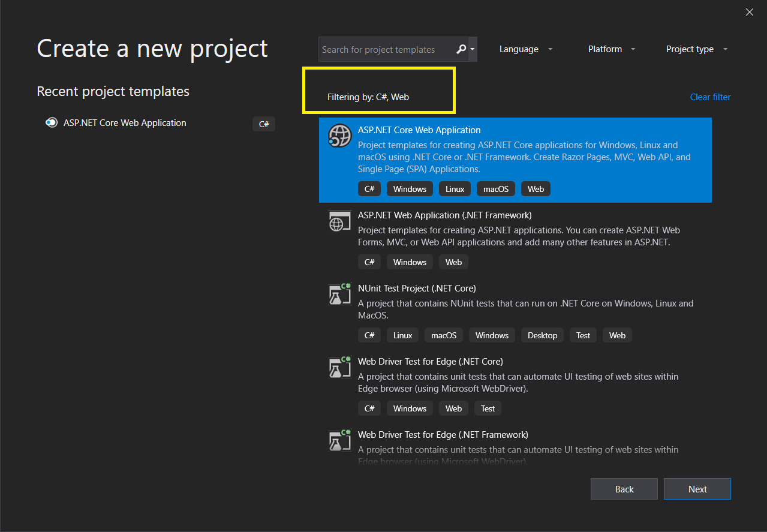The height and width of the screenshot is (532, 767).
Task: Open the search box dropdown arrow
Action: [x=473, y=49]
